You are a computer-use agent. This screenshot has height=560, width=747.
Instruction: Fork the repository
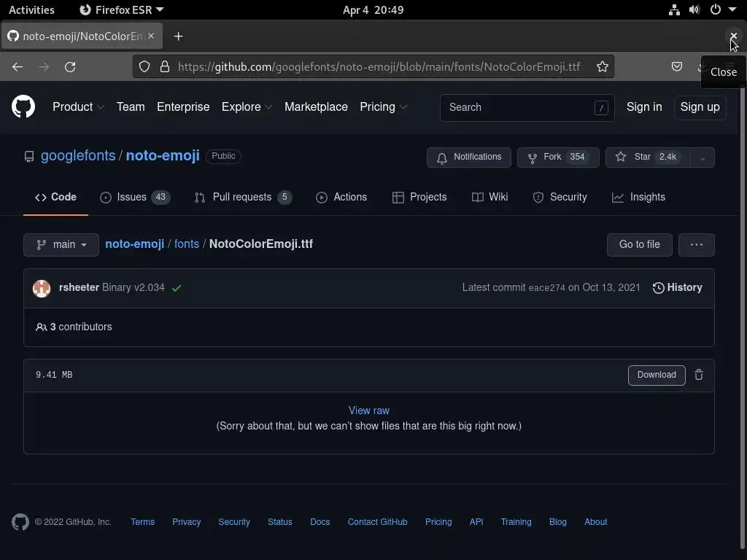point(558,157)
